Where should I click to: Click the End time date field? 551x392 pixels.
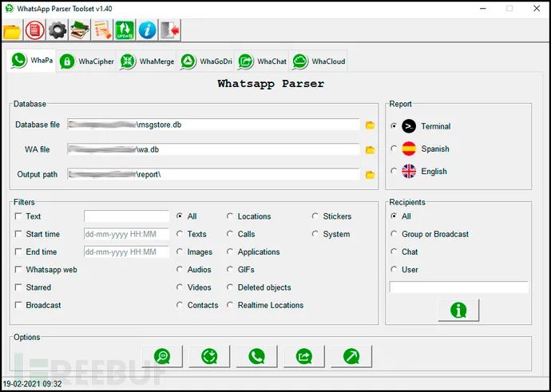[x=126, y=251]
